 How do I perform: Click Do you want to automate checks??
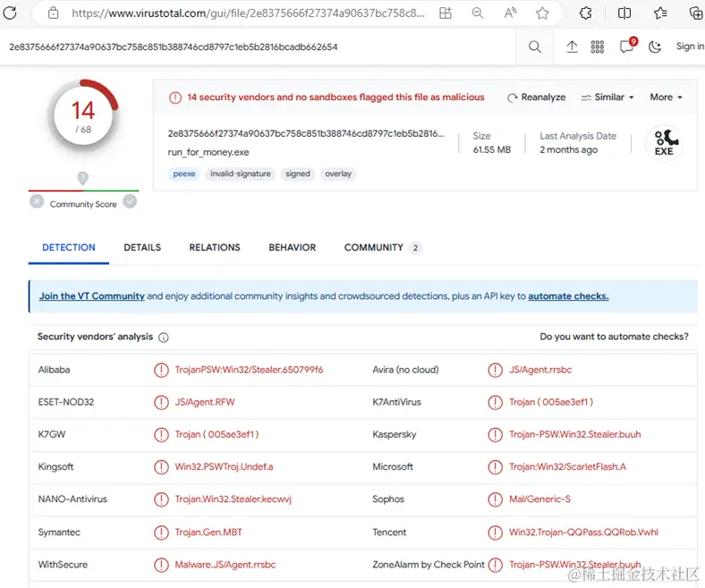pos(614,337)
